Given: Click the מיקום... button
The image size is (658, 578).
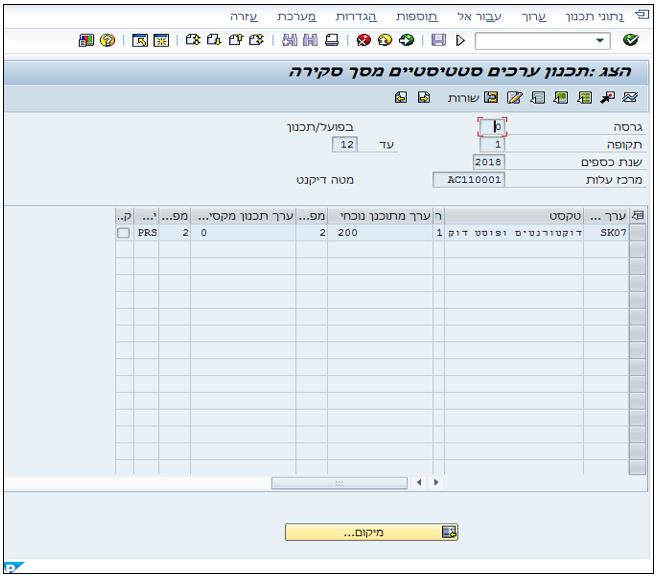Looking at the screenshot, I should 371,532.
